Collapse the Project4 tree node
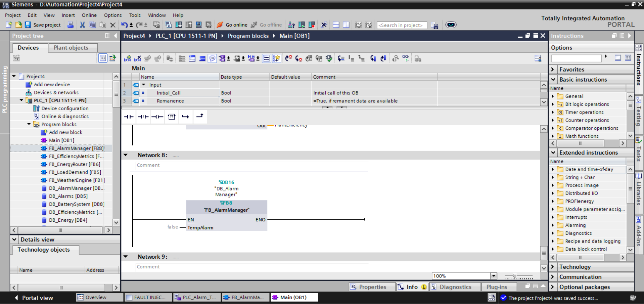The width and height of the screenshot is (644, 304). (14, 77)
